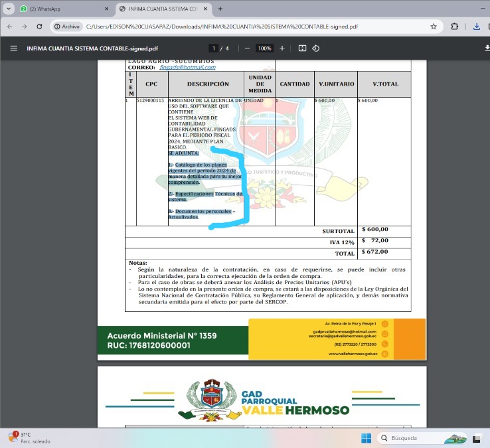
Task: Click the address bar URL
Action: (x=222, y=27)
